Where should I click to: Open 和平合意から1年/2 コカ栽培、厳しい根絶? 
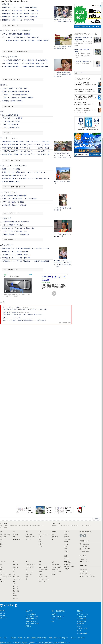(x=16, y=258)
